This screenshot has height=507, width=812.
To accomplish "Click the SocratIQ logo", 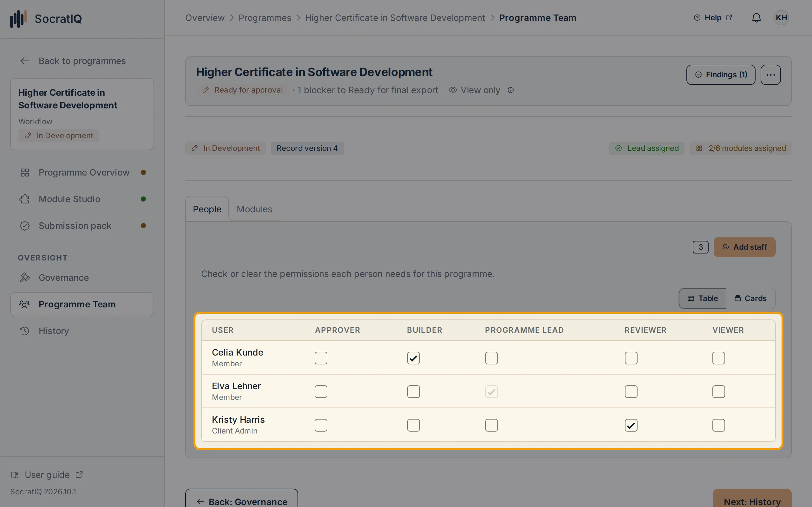I will click(46, 19).
